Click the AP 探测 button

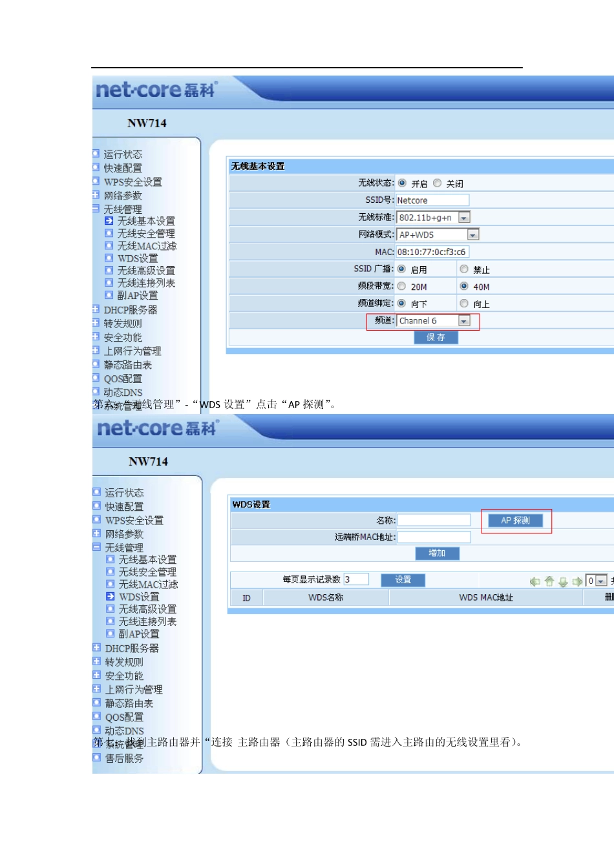tap(516, 520)
